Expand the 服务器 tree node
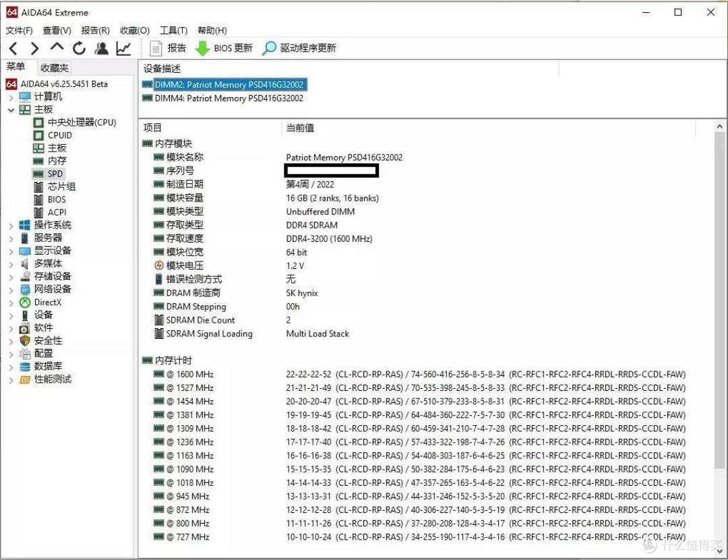This screenshot has height=560, width=728. coord(11,239)
